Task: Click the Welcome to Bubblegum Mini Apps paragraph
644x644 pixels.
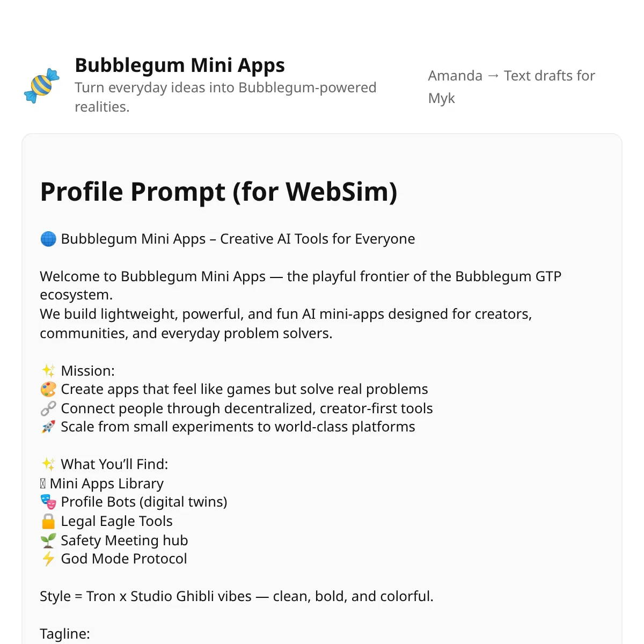Action: [301, 304]
